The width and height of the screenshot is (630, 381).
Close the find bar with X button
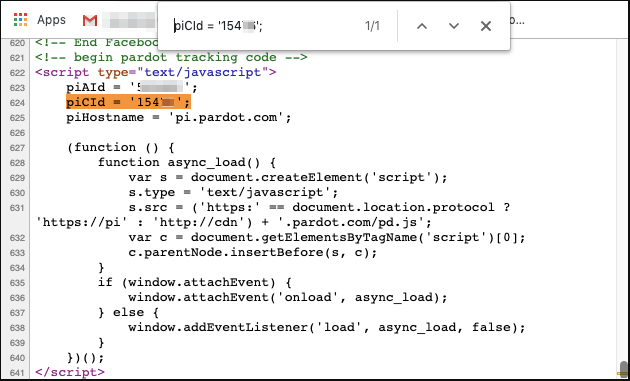[x=486, y=26]
